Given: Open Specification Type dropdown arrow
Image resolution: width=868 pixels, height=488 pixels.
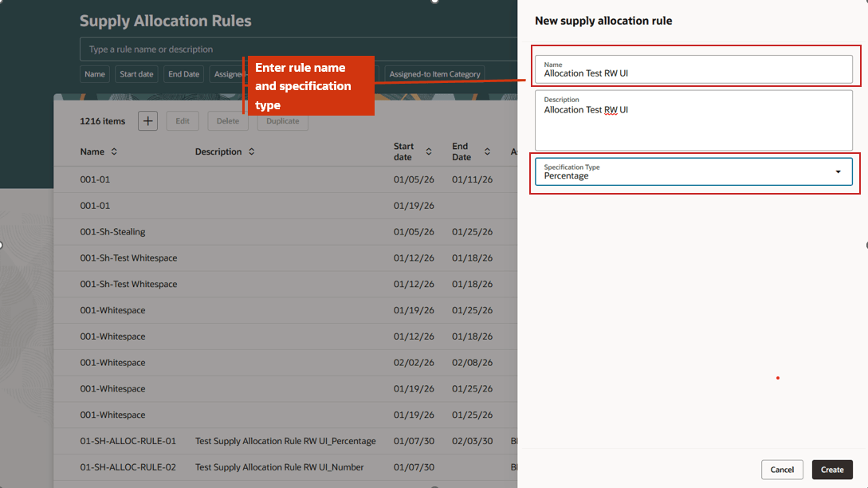Looking at the screenshot, I should [x=838, y=171].
